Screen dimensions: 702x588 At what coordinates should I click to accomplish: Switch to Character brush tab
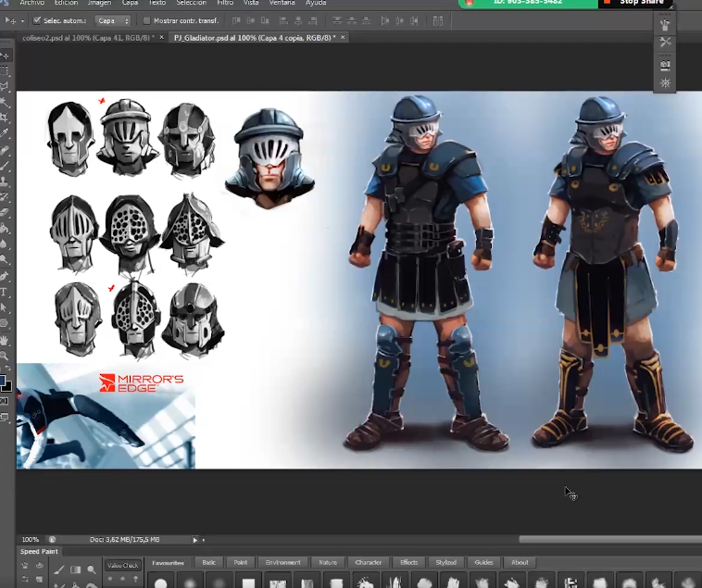tap(368, 562)
